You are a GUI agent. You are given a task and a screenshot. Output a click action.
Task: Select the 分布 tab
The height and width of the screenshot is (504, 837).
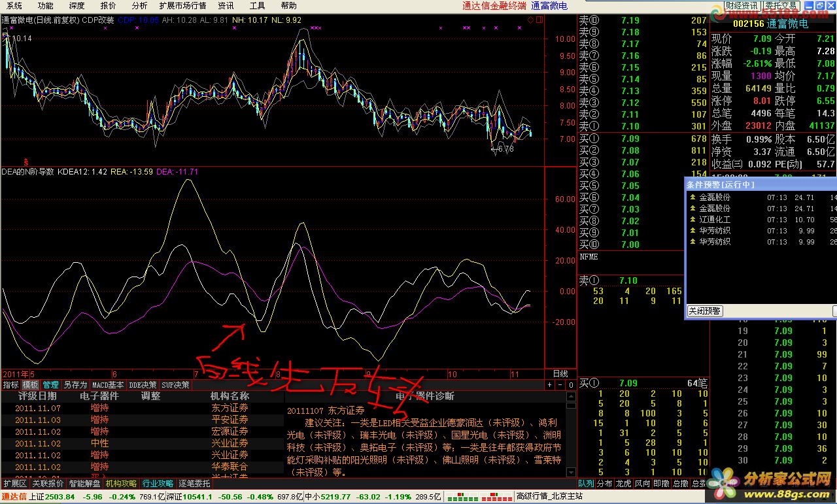(605, 484)
